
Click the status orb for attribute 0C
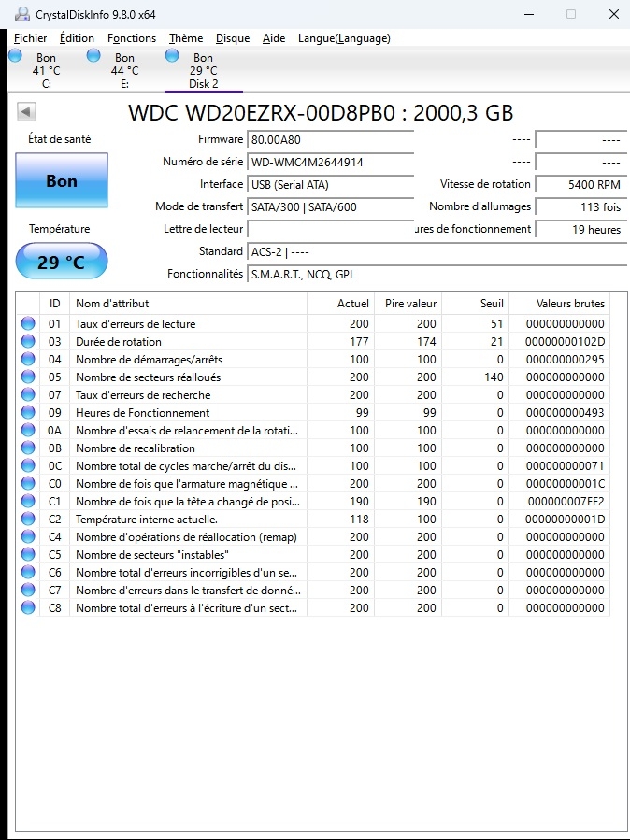tap(28, 465)
